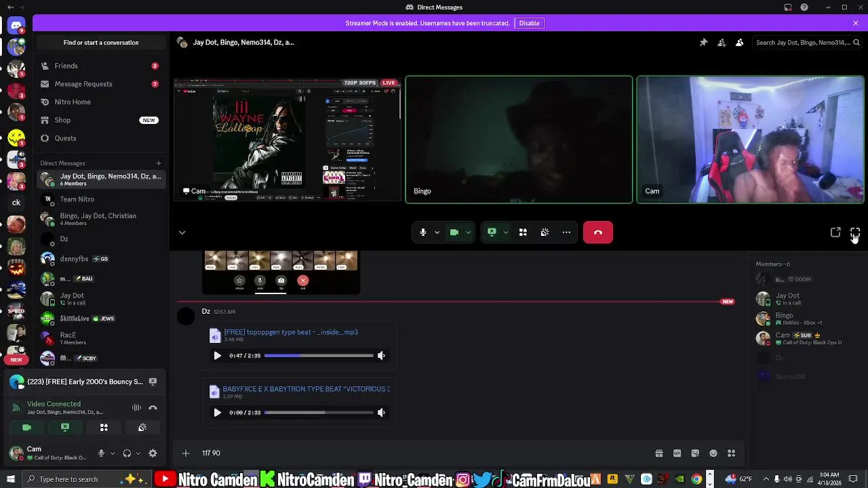Dismiss the Streamer Mode banner
This screenshot has width=868, height=488.
(x=856, y=23)
